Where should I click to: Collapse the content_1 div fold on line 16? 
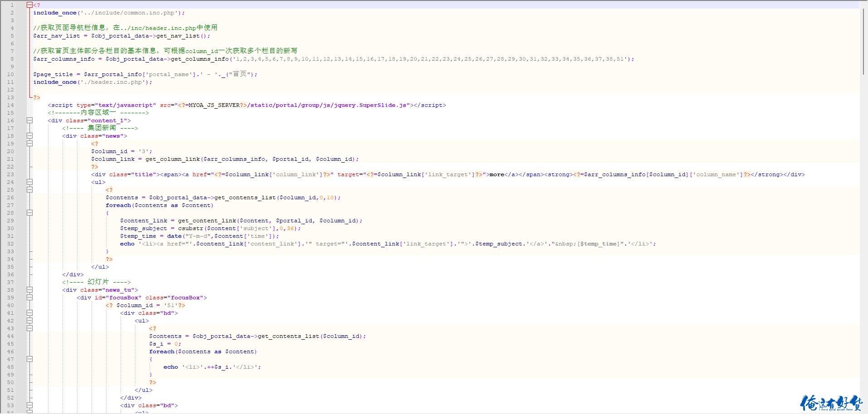click(x=29, y=120)
